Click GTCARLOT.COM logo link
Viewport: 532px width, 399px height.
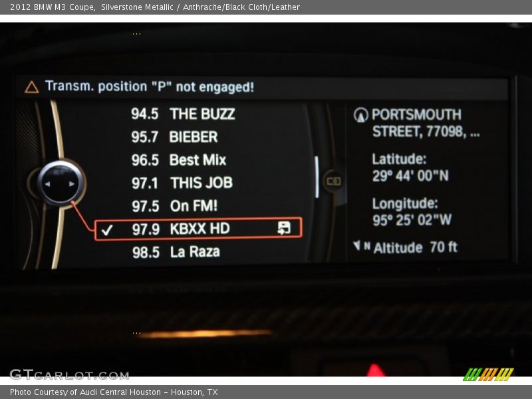69,374
